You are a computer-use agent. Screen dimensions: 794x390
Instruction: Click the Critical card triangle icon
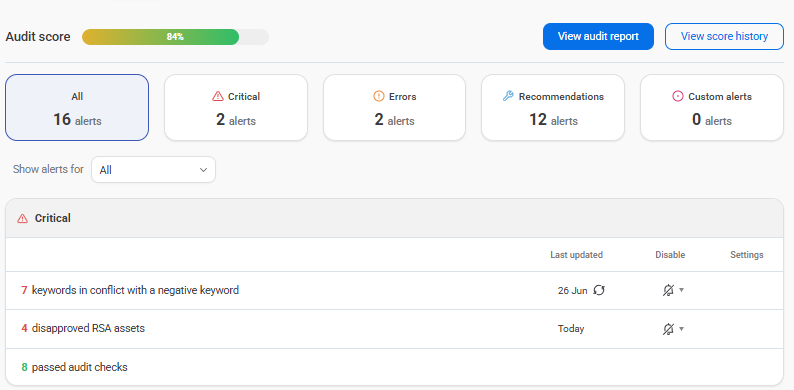(218, 96)
